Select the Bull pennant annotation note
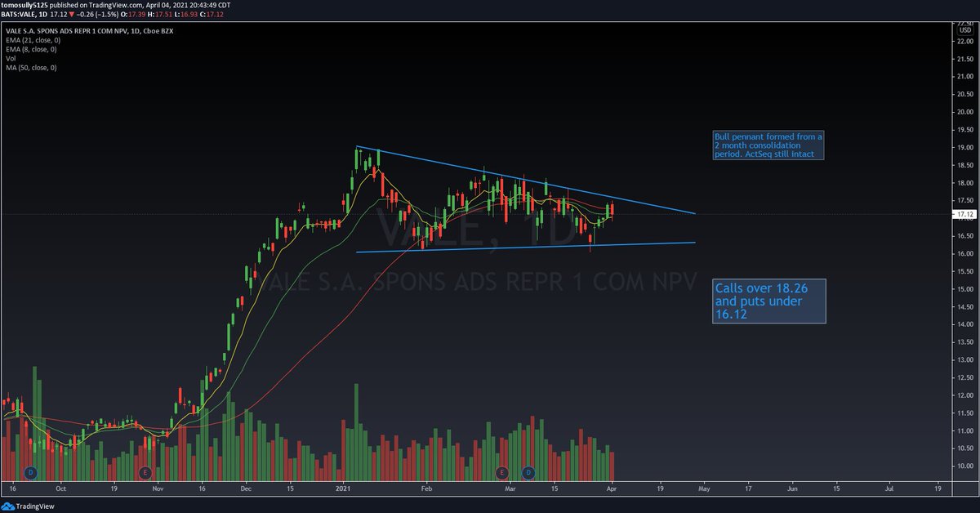 tap(767, 145)
